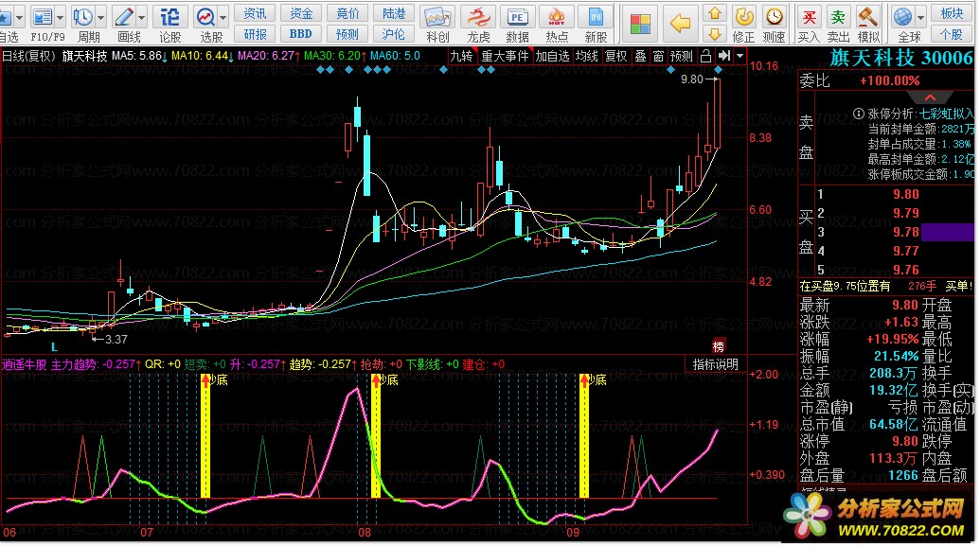Click the first yellow 抄底 signal bar
Screen dimensions: 980x546
205,436
